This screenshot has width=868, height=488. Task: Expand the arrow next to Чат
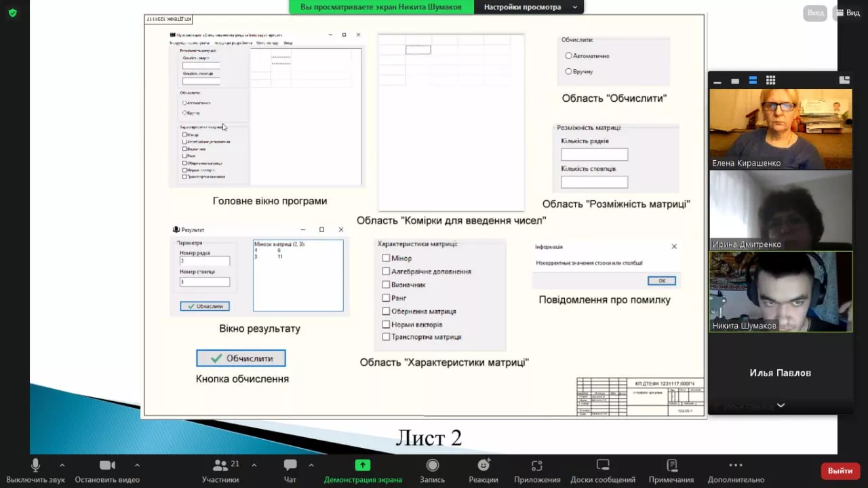tap(311, 466)
